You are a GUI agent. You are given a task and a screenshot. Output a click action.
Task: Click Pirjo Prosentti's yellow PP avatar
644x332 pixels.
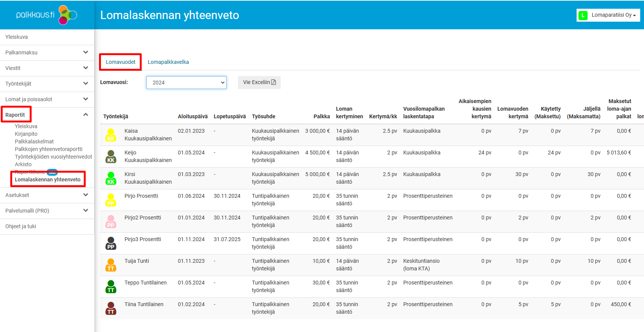111,200
